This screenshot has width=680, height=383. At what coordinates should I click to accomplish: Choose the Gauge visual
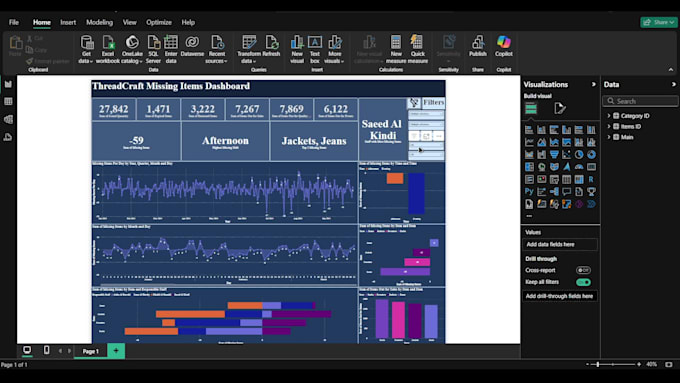579,167
